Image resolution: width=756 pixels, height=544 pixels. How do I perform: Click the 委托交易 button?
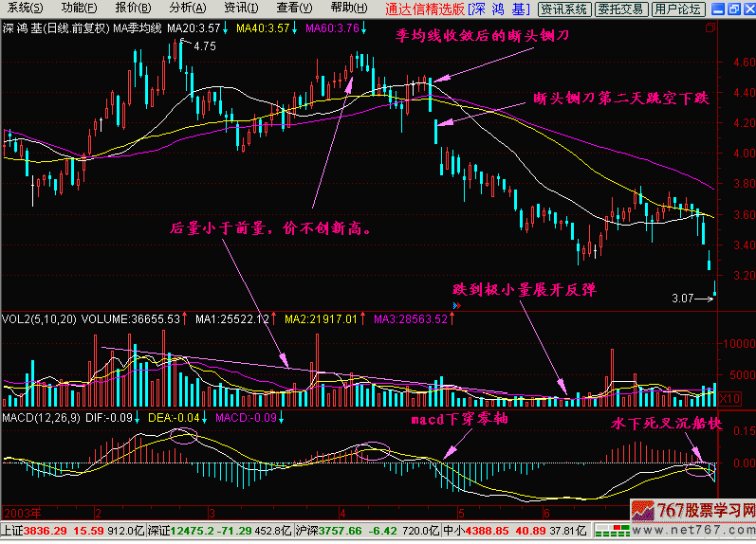621,9
